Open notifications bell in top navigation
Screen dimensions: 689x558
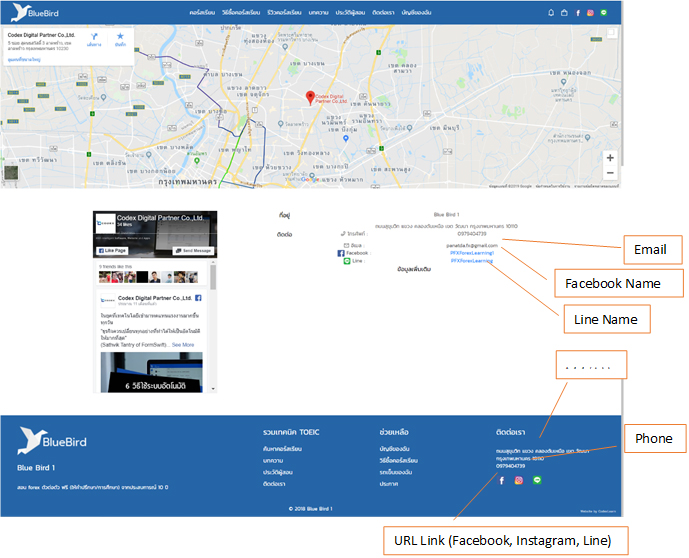[550, 13]
